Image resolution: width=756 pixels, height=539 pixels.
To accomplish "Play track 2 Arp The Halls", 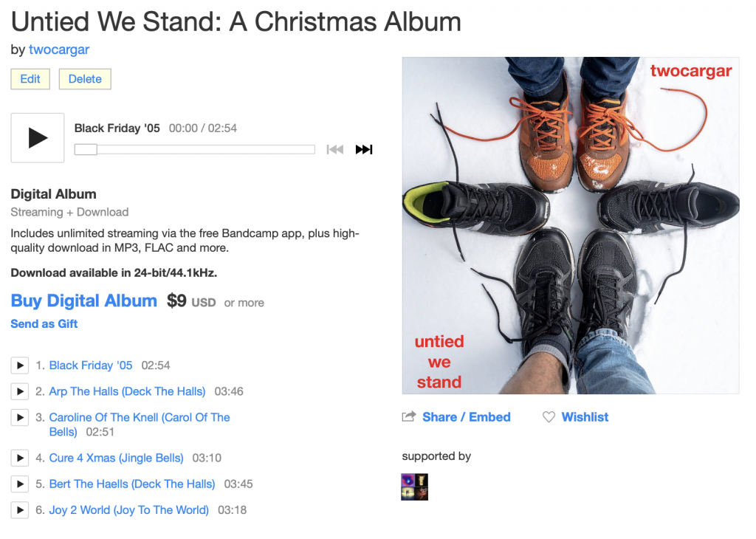I will tap(20, 391).
